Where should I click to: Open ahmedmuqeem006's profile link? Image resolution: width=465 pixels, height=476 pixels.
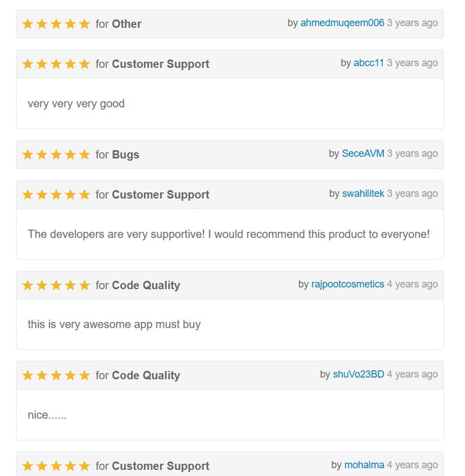click(x=342, y=23)
